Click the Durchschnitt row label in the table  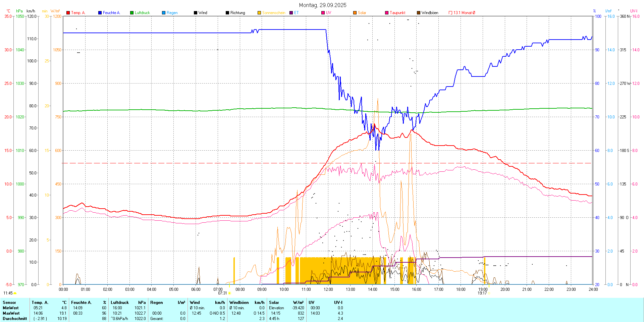click(x=15, y=319)
